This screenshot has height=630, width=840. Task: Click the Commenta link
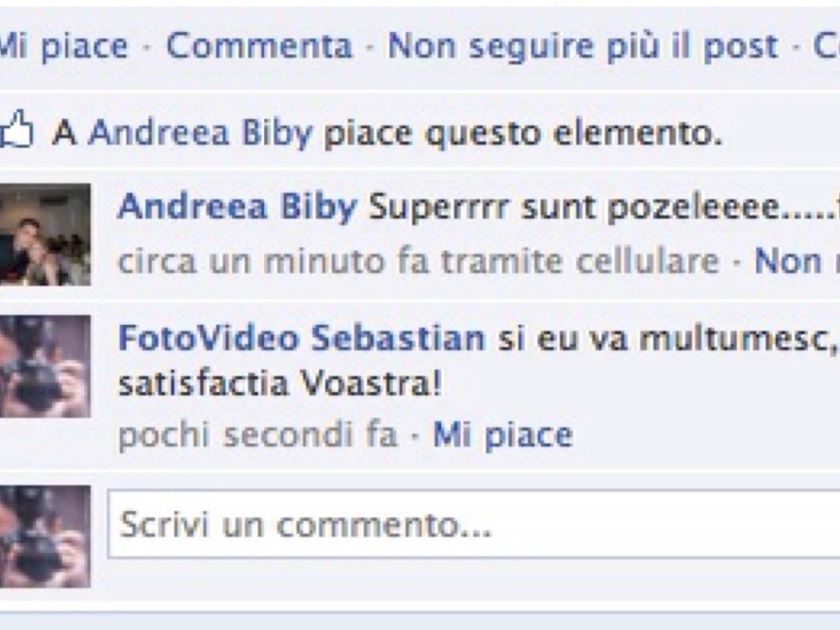[259, 46]
